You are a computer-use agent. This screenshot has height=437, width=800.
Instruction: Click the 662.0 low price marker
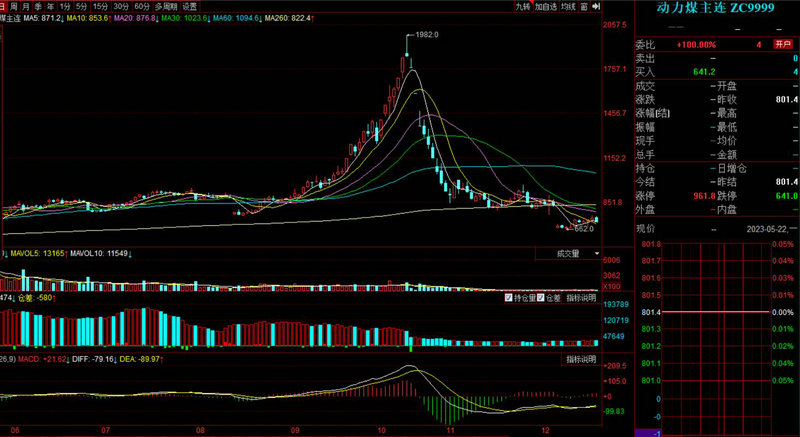(582, 228)
